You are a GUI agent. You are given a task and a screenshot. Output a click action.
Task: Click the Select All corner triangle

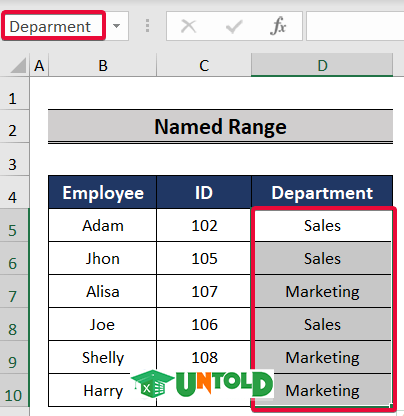click(18, 65)
